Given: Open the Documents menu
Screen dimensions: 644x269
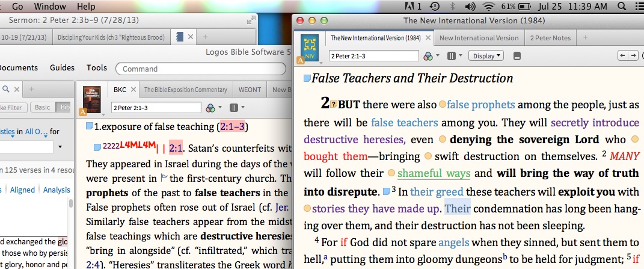Looking at the screenshot, I should (17, 68).
